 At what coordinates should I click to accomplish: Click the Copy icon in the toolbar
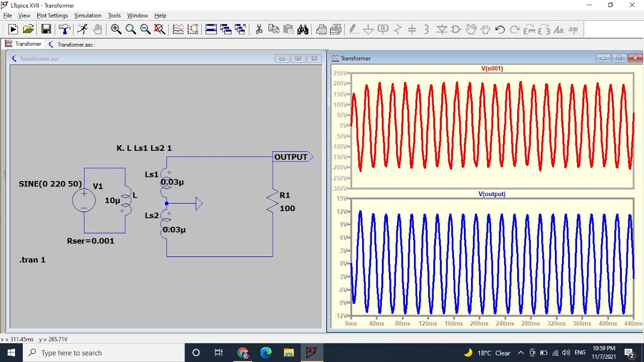pyautogui.click(x=274, y=29)
